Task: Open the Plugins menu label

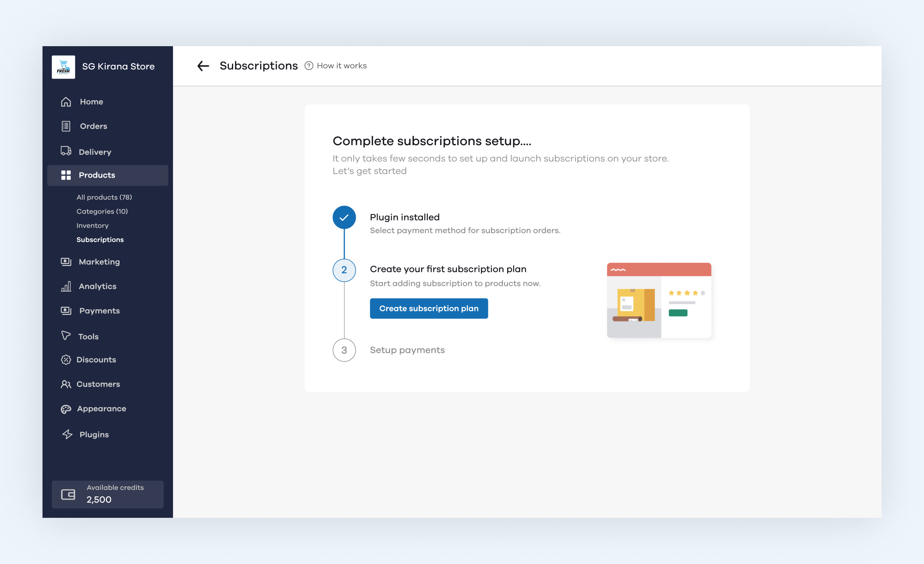Action: click(x=94, y=435)
